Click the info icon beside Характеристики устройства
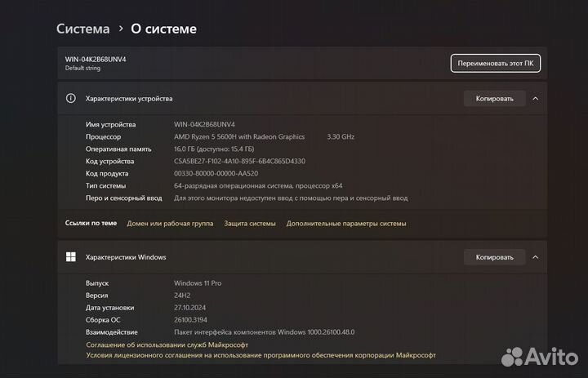This screenshot has width=588, height=378. tap(71, 99)
